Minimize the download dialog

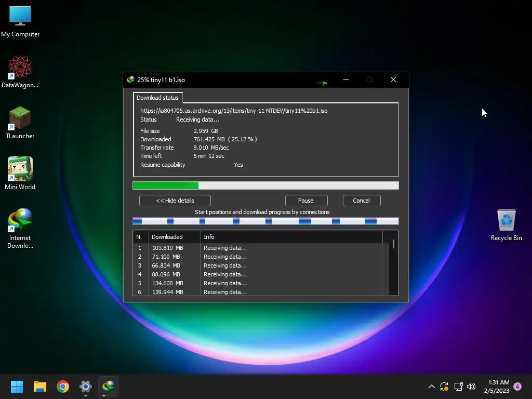click(346, 79)
